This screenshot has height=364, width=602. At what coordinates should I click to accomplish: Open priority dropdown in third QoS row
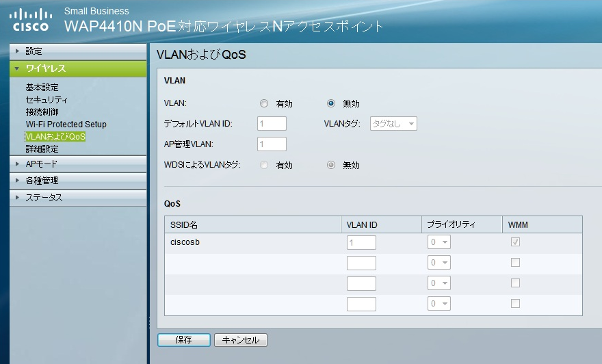tap(439, 283)
